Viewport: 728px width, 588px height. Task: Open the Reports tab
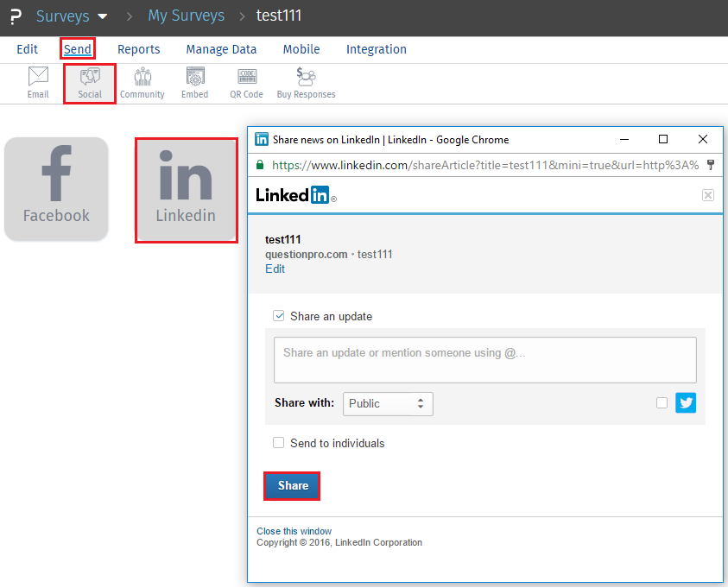pyautogui.click(x=138, y=49)
